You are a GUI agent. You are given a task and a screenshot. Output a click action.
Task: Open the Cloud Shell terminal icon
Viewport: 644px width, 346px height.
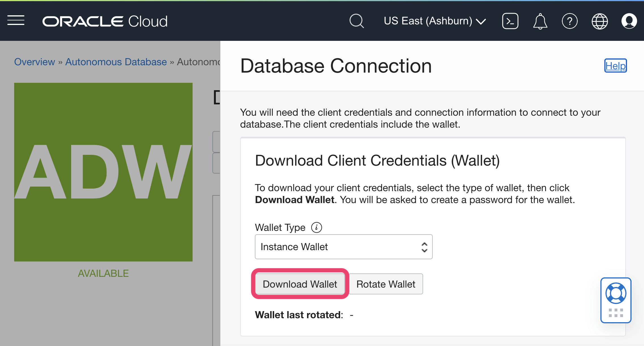point(510,21)
